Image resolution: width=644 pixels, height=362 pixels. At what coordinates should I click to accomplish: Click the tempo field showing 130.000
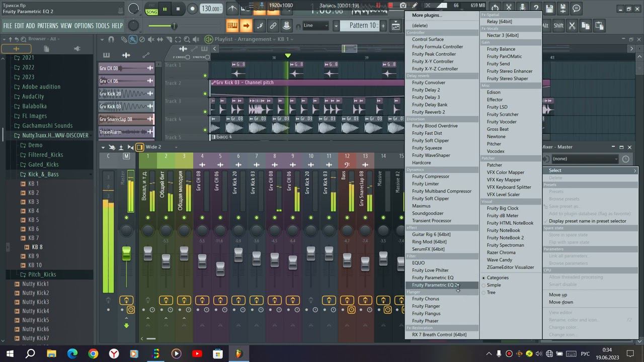click(211, 9)
